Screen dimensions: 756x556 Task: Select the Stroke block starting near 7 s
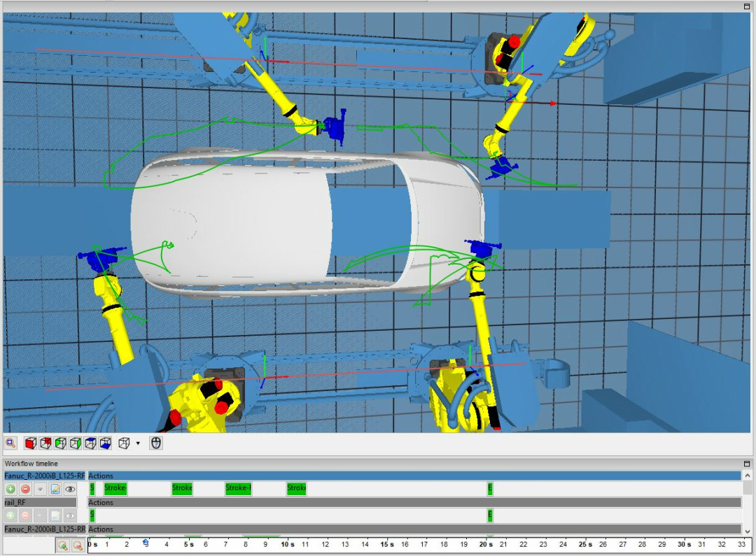pyautogui.click(x=238, y=488)
